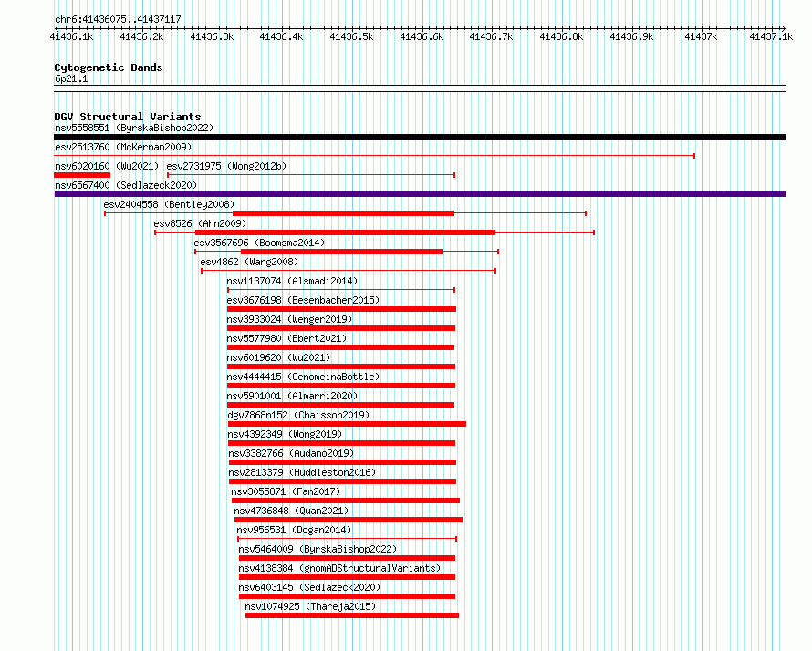
Task: Open nsv5464009 (ByrskaBishop2022) label
Action: click(318, 549)
